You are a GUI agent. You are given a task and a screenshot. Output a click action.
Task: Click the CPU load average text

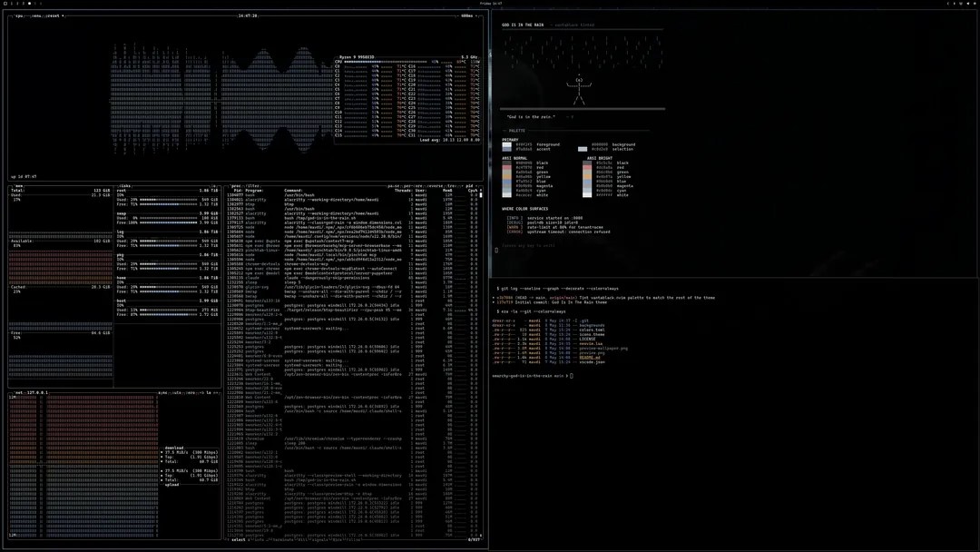[x=449, y=140]
